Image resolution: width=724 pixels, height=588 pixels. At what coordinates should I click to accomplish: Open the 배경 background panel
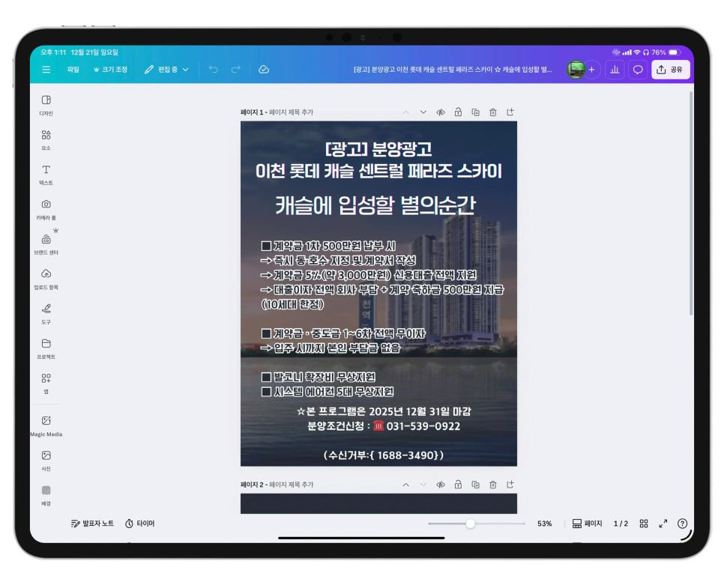[46, 496]
